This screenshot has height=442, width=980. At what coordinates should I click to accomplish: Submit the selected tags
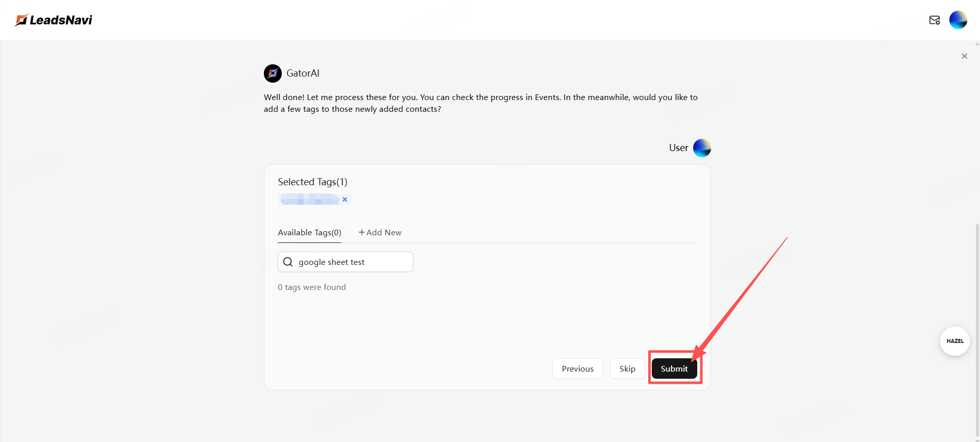point(674,369)
